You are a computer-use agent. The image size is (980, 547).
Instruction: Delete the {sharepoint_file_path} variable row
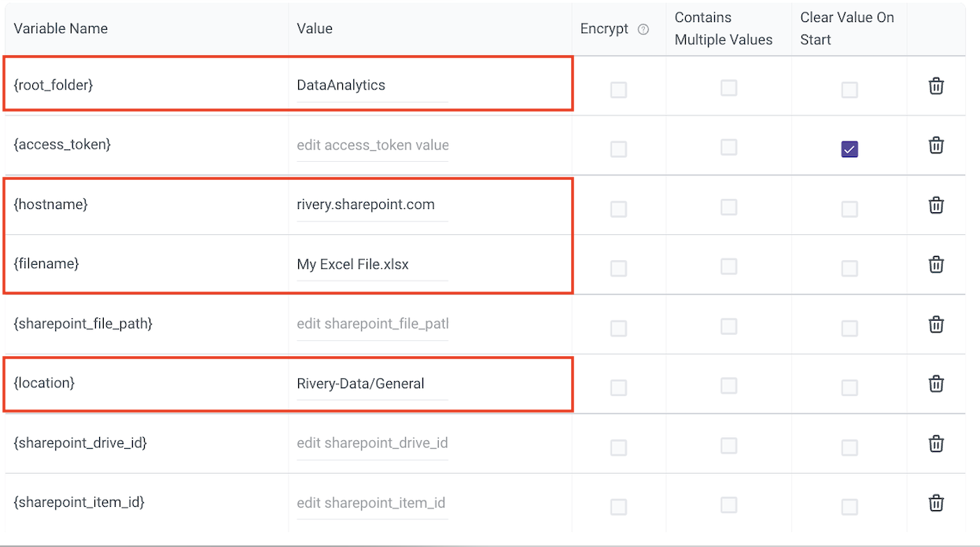click(936, 324)
